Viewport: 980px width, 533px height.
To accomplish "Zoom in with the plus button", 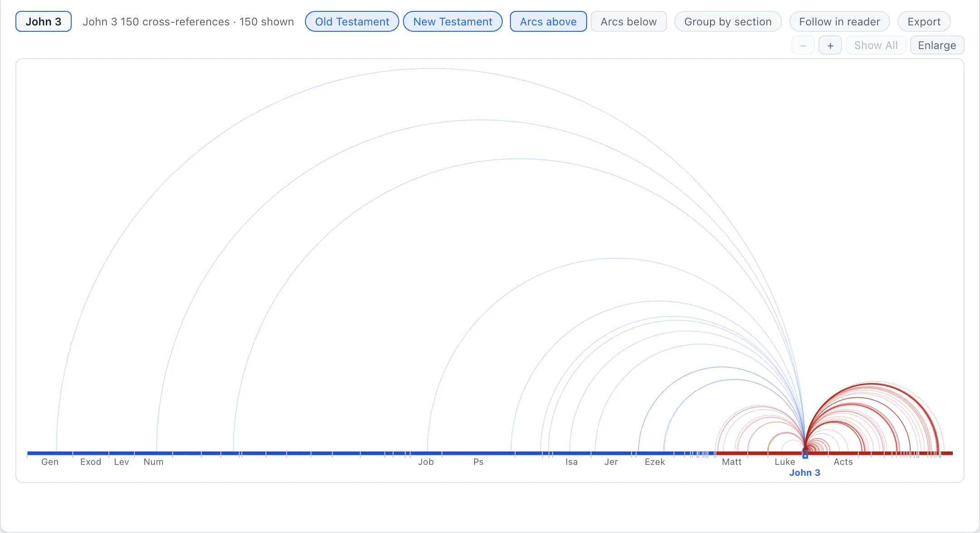I will 830,45.
